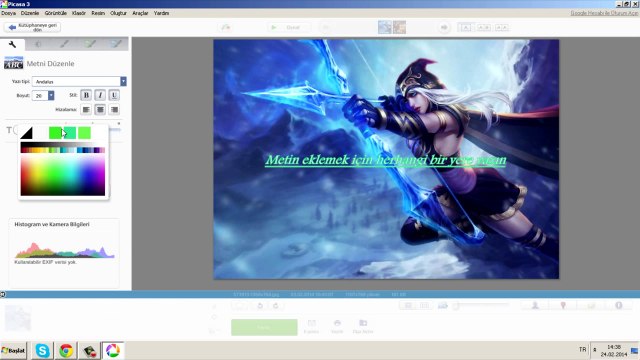
Task: Click the histogram graph
Action: point(64,250)
